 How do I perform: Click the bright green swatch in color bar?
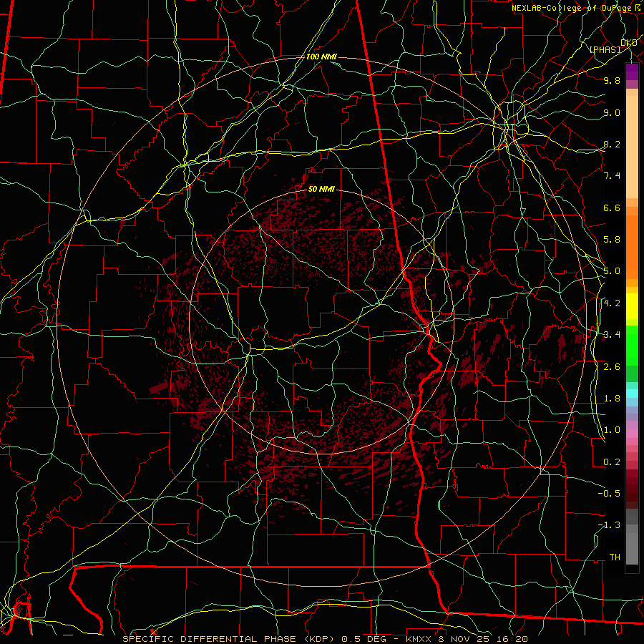(x=632, y=345)
